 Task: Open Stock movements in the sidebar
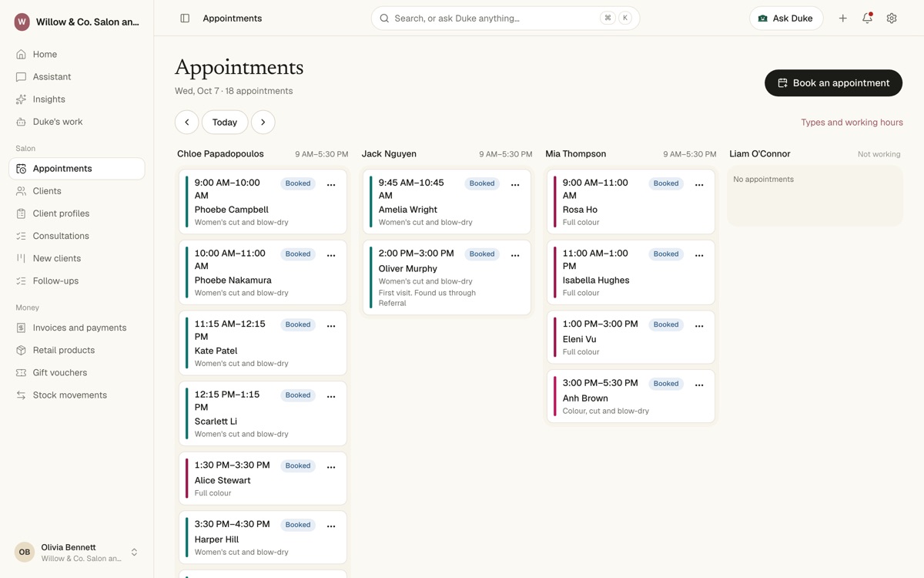[77, 395]
